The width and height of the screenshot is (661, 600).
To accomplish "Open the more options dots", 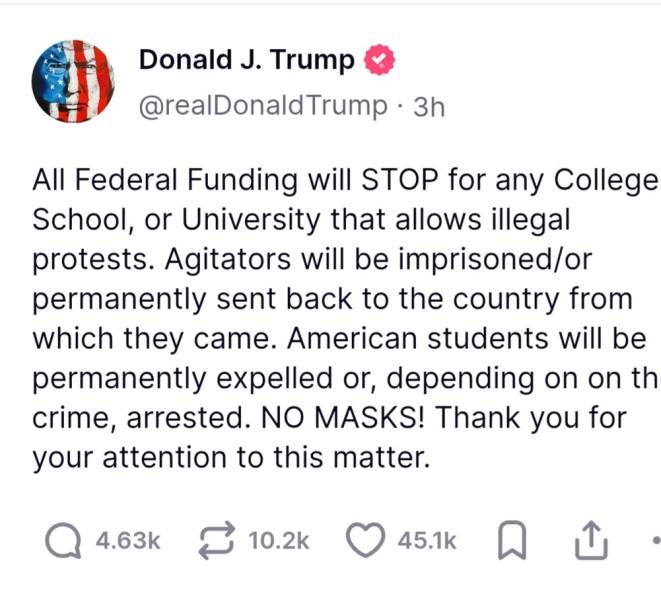I will [654, 541].
